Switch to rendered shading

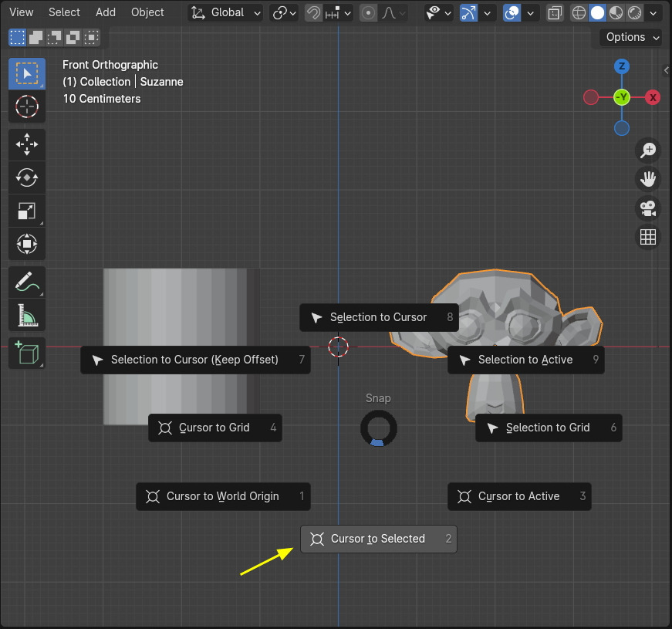[x=634, y=13]
